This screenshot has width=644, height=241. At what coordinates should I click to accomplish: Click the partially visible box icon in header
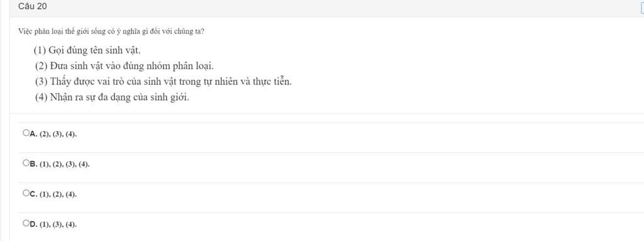642,6
